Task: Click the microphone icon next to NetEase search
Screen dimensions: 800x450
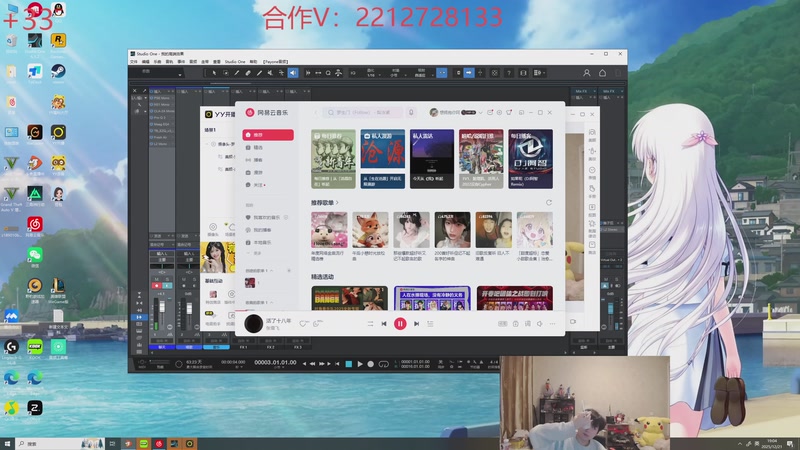Action: click(411, 112)
